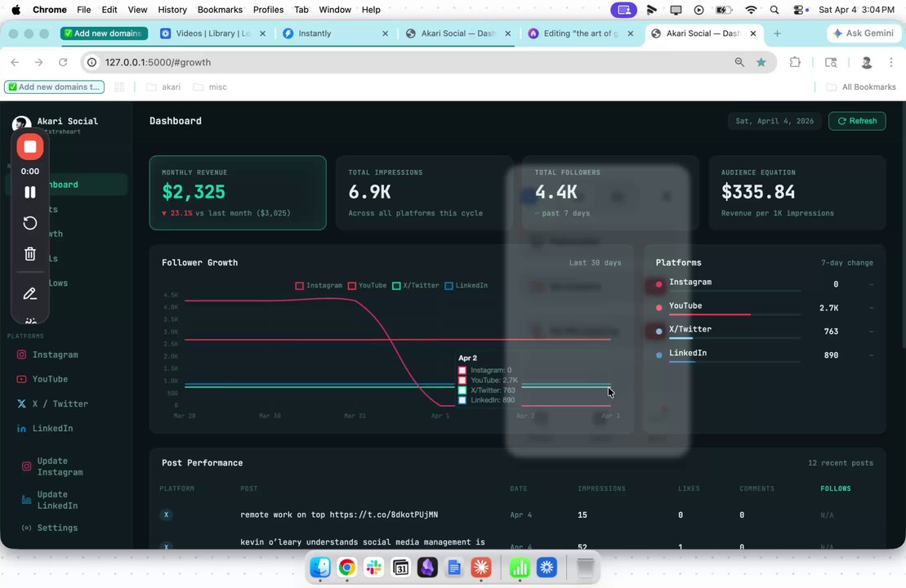This screenshot has height=588, width=906.
Task: Open a new tab with plus button
Action: tap(777, 33)
